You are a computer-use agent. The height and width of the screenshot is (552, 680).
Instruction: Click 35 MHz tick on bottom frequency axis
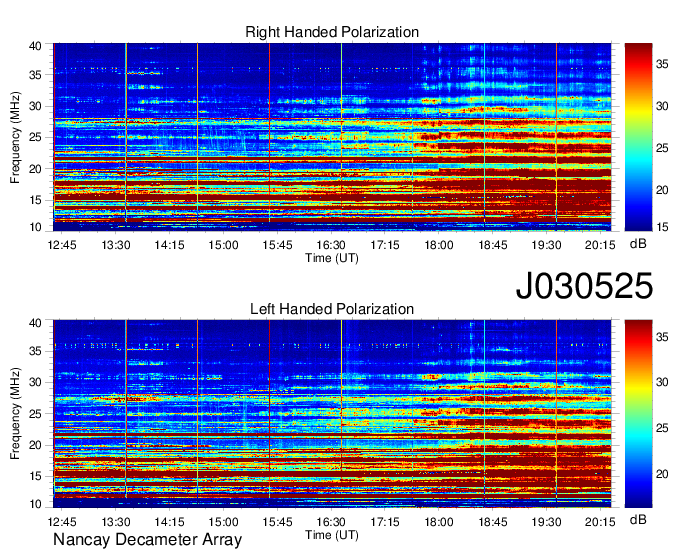coord(36,351)
